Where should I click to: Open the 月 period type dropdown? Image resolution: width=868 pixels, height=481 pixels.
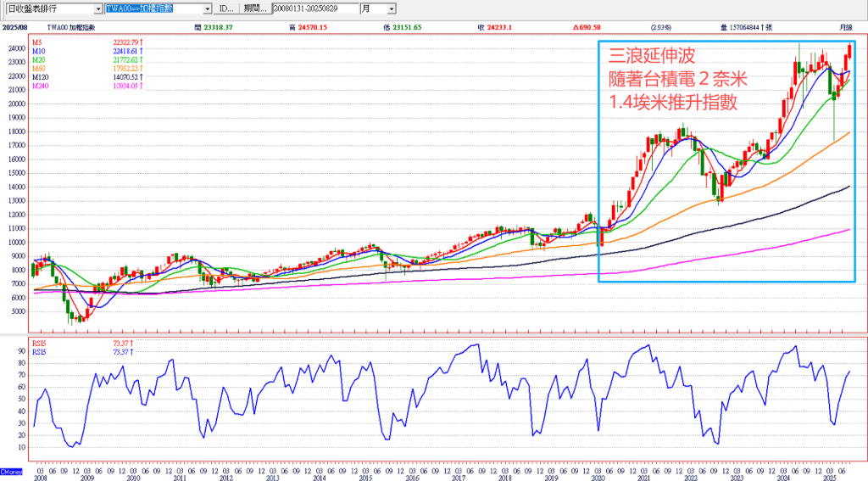391,8
